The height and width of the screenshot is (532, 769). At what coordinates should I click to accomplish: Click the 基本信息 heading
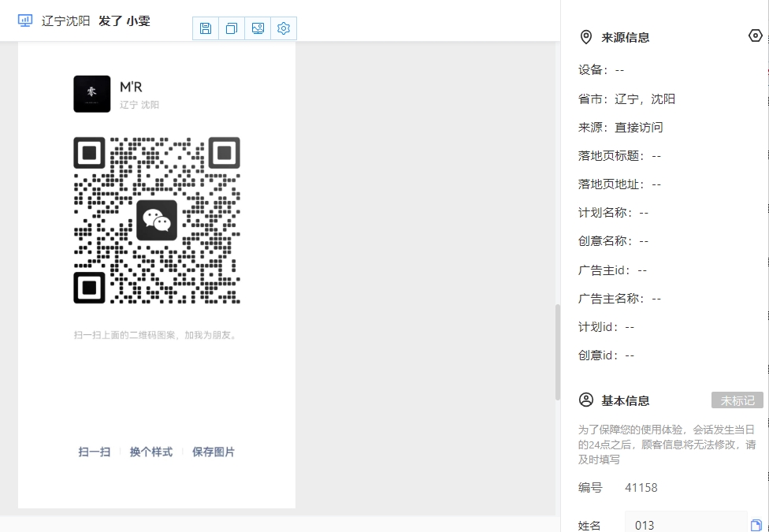[626, 400]
